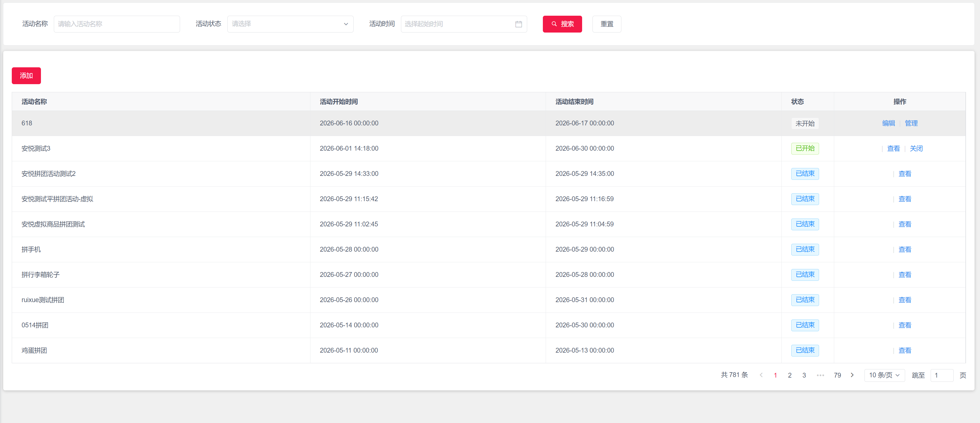Click the 跳至 page number input box
Viewport: 980px width, 423px height.
pyautogui.click(x=942, y=375)
